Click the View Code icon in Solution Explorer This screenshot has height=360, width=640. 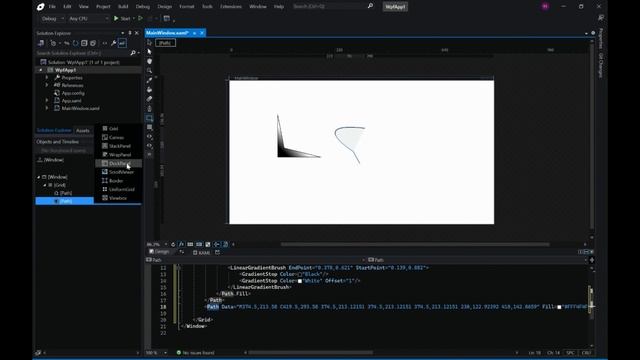pyautogui.click(x=104, y=43)
